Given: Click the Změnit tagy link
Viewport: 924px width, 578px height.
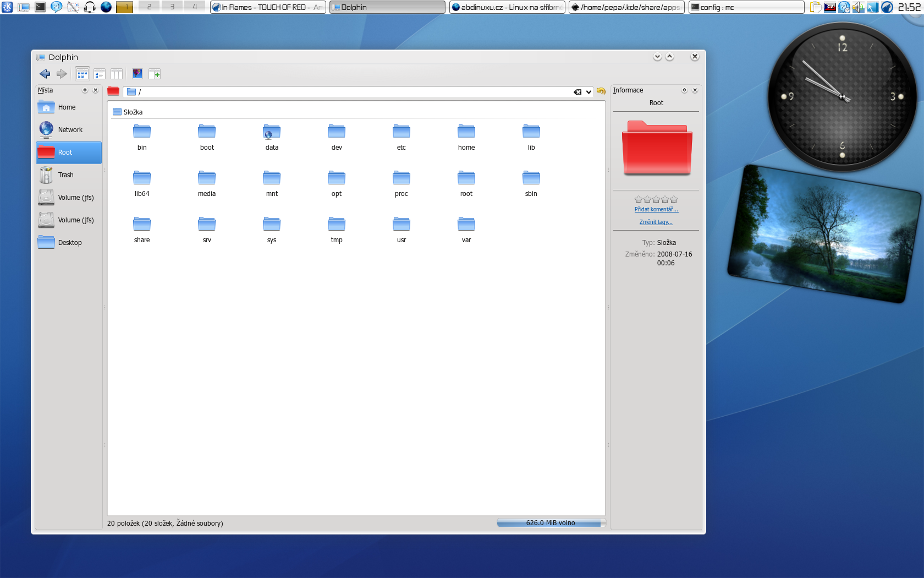Looking at the screenshot, I should coord(656,222).
